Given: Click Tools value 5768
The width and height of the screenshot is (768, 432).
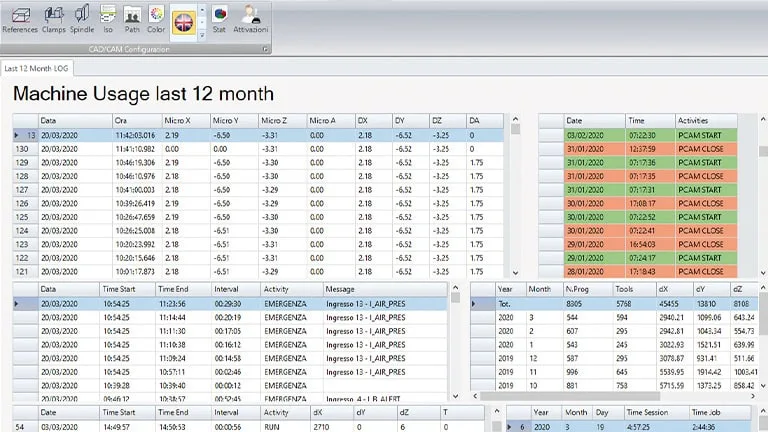Looking at the screenshot, I should click(634, 304).
